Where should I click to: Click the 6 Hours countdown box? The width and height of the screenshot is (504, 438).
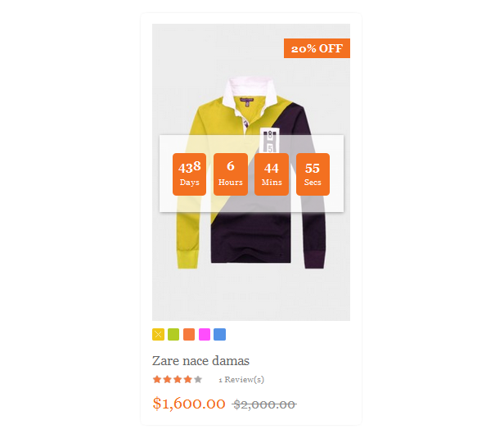231,174
